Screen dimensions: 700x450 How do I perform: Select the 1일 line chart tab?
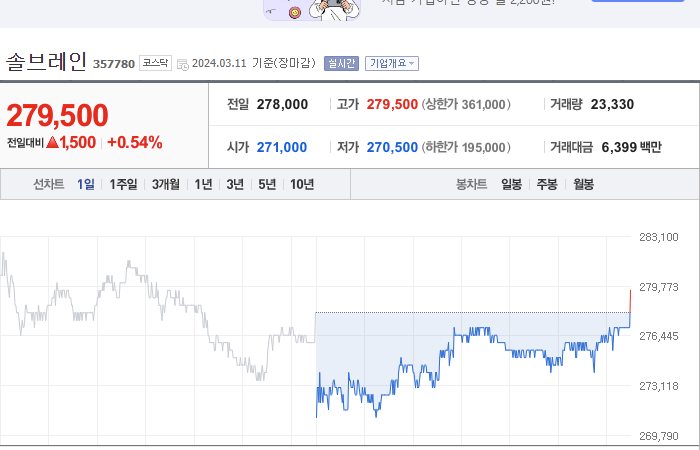pyautogui.click(x=86, y=184)
